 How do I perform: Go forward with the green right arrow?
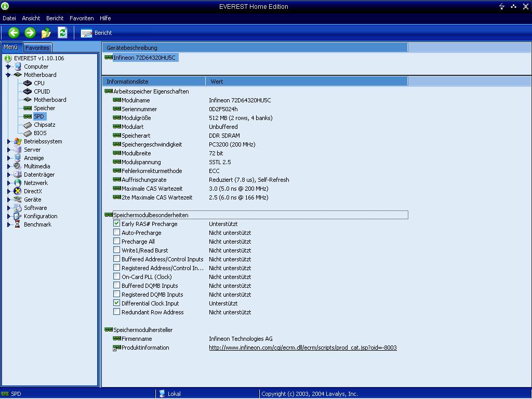[x=30, y=33]
